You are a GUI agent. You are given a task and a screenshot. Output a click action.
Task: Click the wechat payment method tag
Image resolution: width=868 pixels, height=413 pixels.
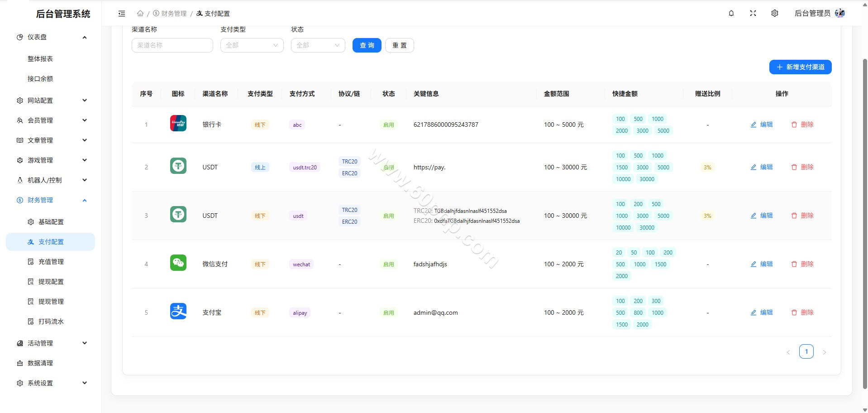coord(301,264)
